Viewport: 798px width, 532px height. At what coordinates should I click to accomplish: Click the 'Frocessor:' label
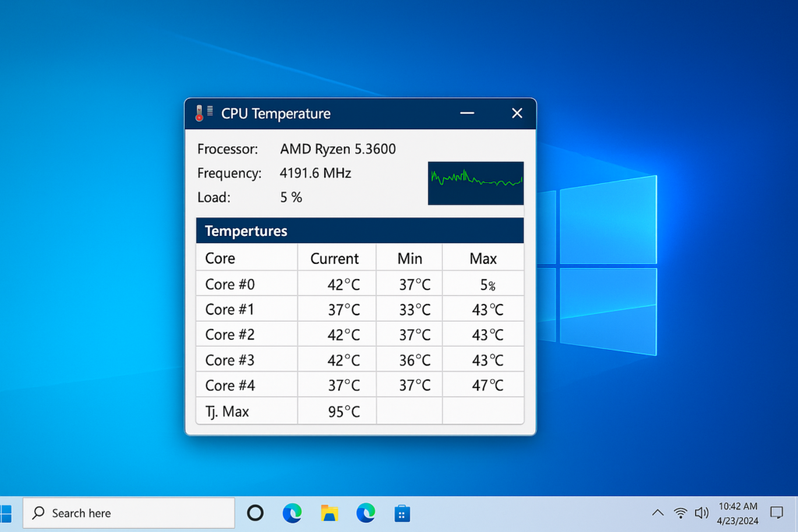pyautogui.click(x=228, y=149)
